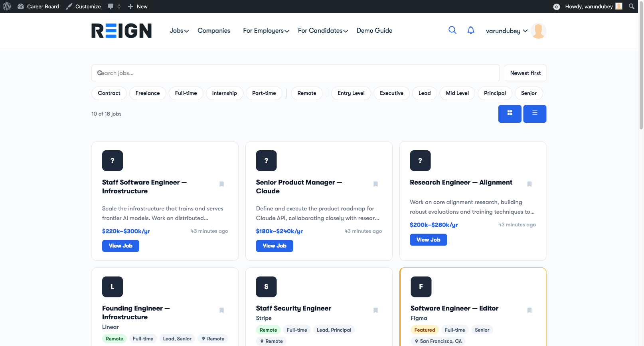The image size is (644, 346).
Task: Bookmark Founding Engineer Infrastructure job
Action: pos(221,310)
